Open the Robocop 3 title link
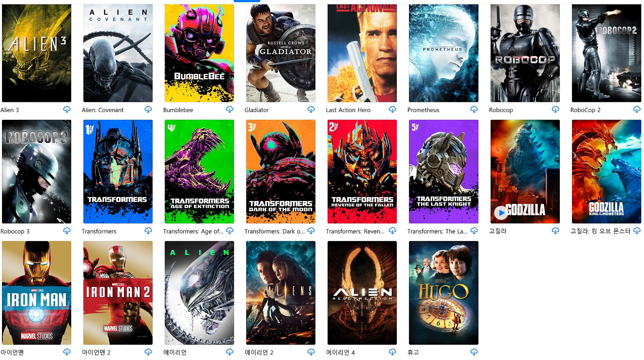The image size is (644, 360). pyautogui.click(x=15, y=232)
